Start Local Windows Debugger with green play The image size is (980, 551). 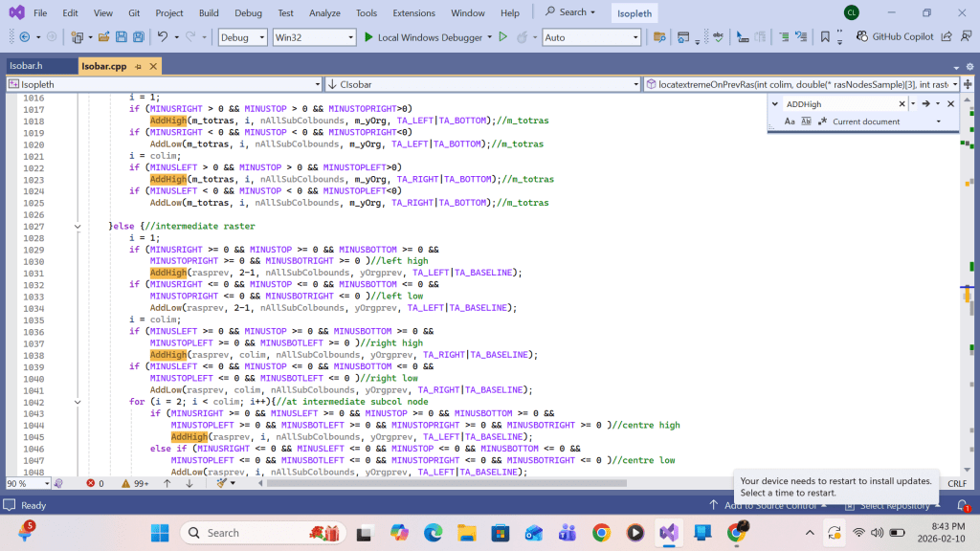tap(368, 37)
